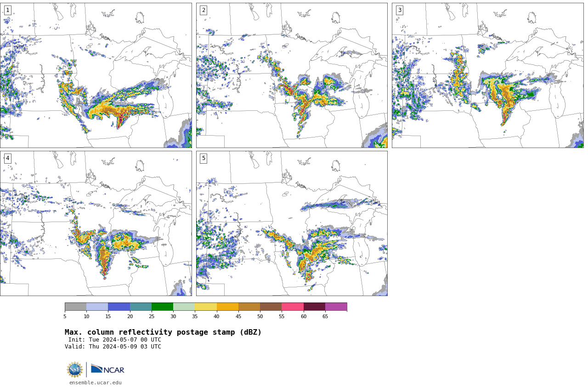
Task: Click the colorbar tick label 50
Action: [x=260, y=316]
